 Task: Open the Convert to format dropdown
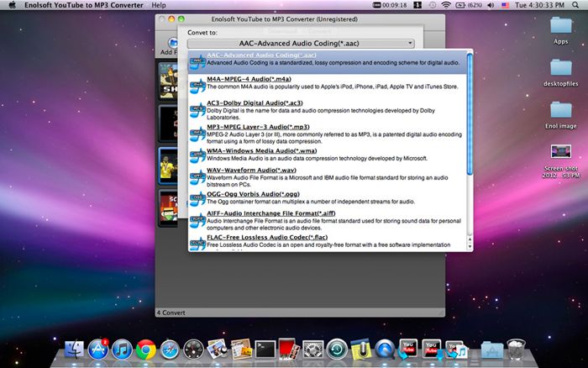(x=301, y=44)
